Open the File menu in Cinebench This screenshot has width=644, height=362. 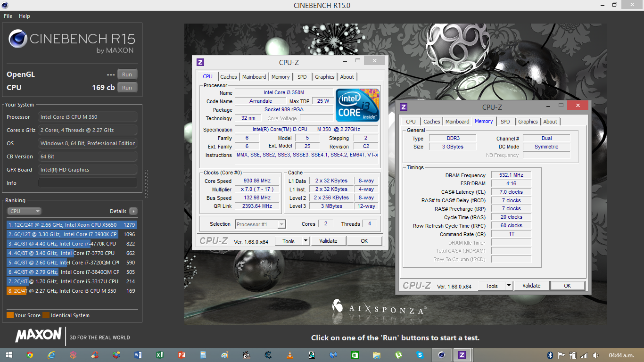(8, 16)
